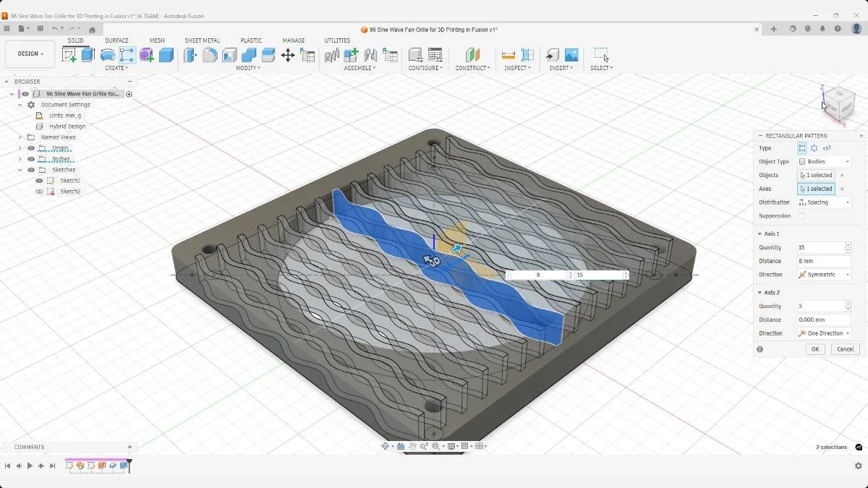Image resolution: width=868 pixels, height=488 pixels.
Task: Choose the rectangular pattern type icon
Action: point(802,148)
